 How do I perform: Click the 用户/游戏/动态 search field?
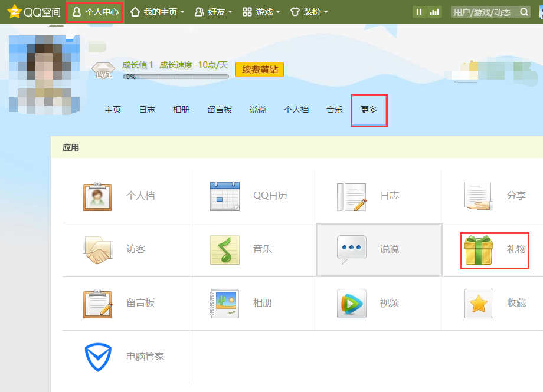pyautogui.click(x=484, y=11)
